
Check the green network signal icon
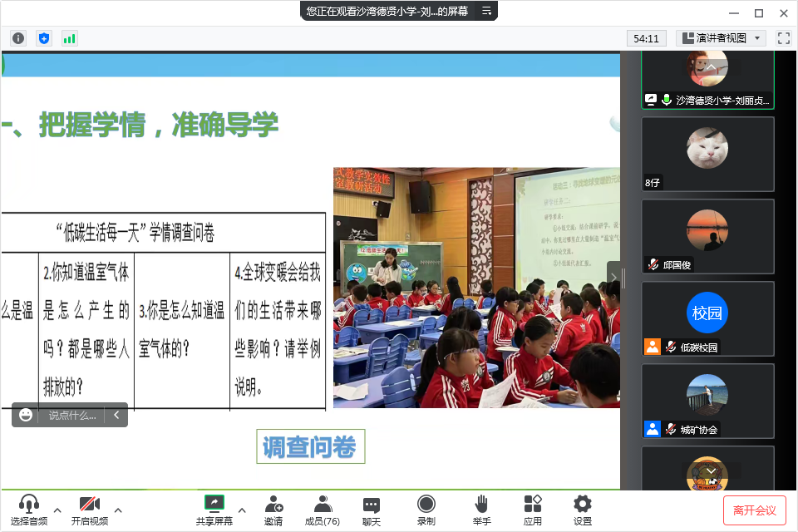[x=69, y=38]
